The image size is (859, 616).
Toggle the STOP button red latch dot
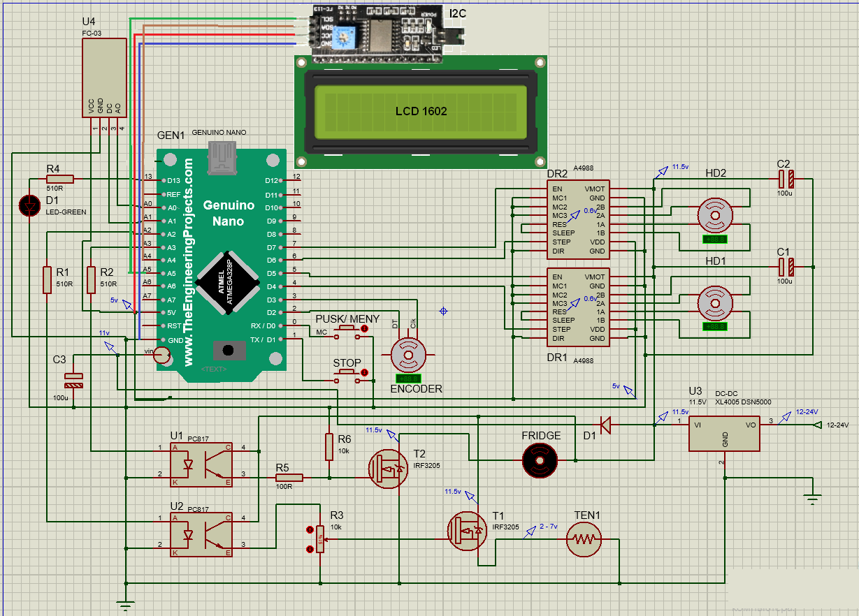click(x=363, y=374)
